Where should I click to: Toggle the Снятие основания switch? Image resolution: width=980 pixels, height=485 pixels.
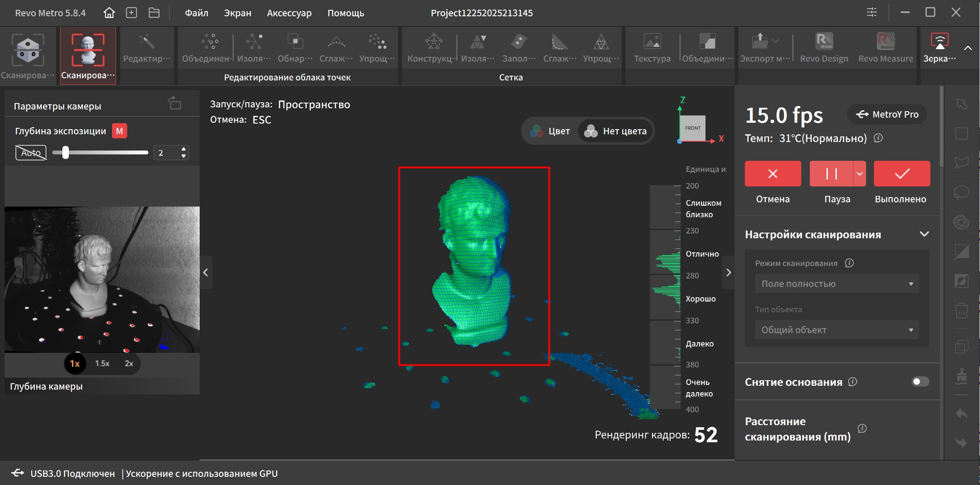pyautogui.click(x=920, y=381)
